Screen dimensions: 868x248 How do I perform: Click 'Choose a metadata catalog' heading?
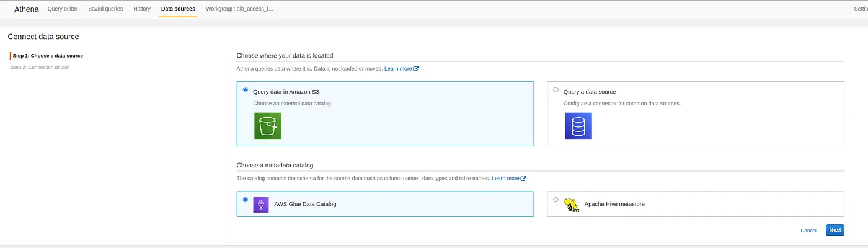point(275,166)
